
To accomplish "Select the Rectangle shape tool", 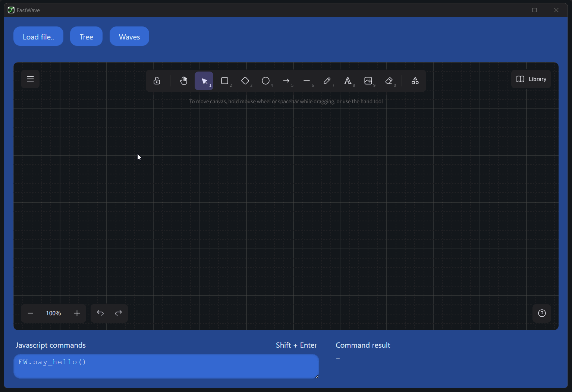I will click(x=224, y=81).
